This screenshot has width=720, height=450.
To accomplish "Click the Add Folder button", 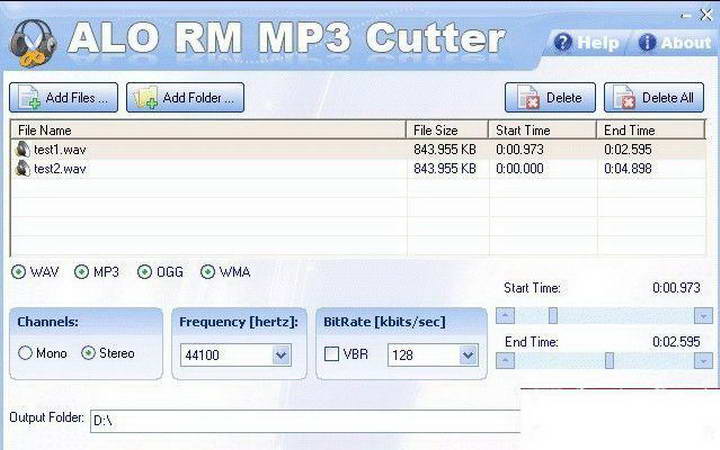I will pyautogui.click(x=185, y=97).
